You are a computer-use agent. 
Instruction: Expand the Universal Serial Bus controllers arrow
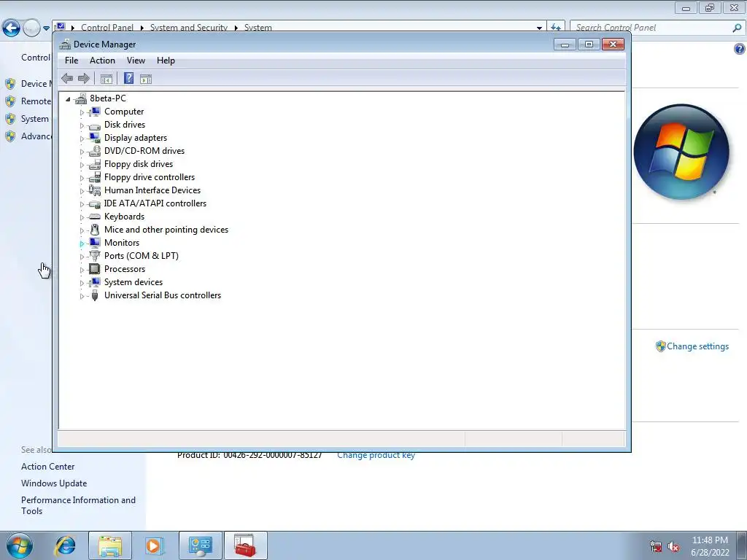[x=82, y=296]
